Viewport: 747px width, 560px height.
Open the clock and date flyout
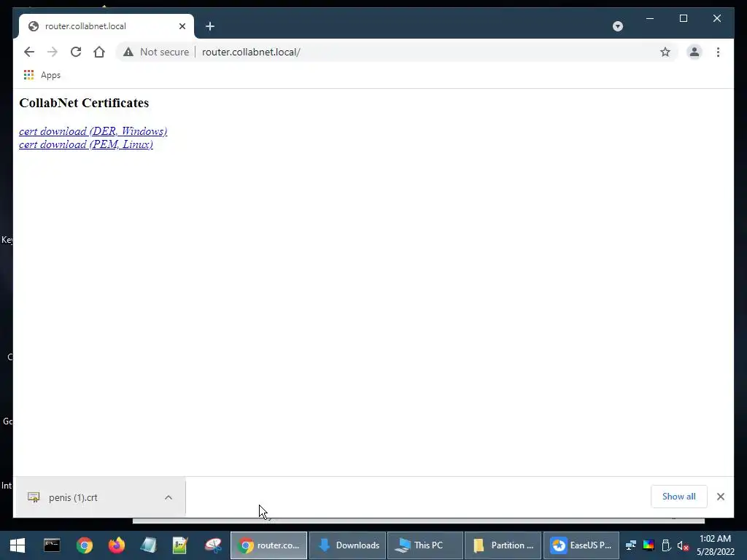click(715, 545)
